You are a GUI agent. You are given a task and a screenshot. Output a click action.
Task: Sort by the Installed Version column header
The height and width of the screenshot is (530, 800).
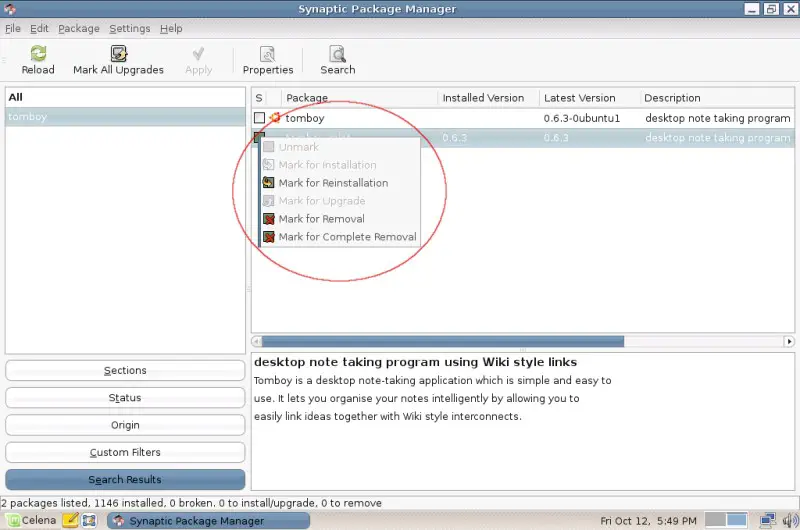coord(488,98)
